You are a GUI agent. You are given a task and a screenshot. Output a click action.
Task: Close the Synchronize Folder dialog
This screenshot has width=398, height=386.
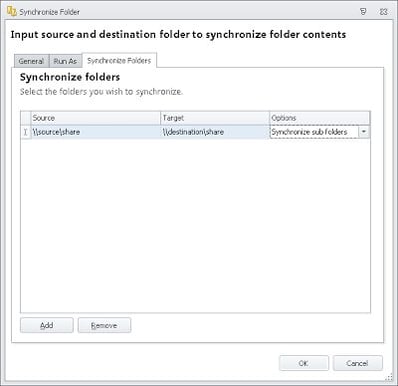click(x=383, y=12)
